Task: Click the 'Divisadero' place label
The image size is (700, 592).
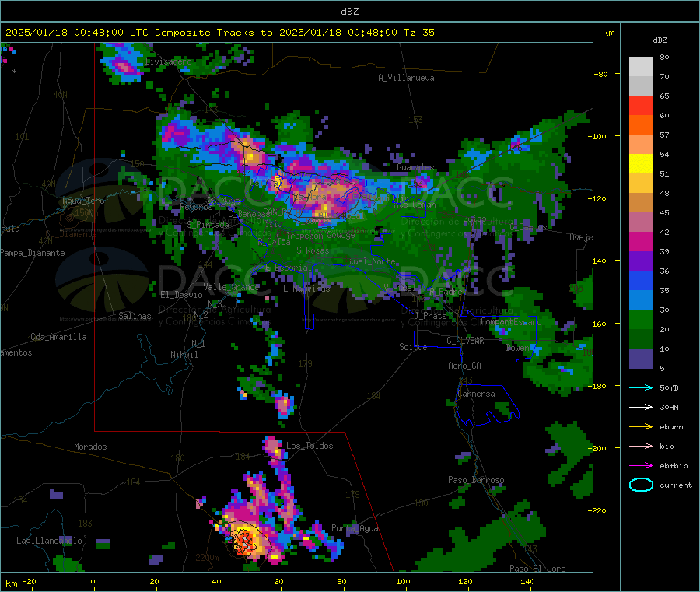Action: point(168,61)
